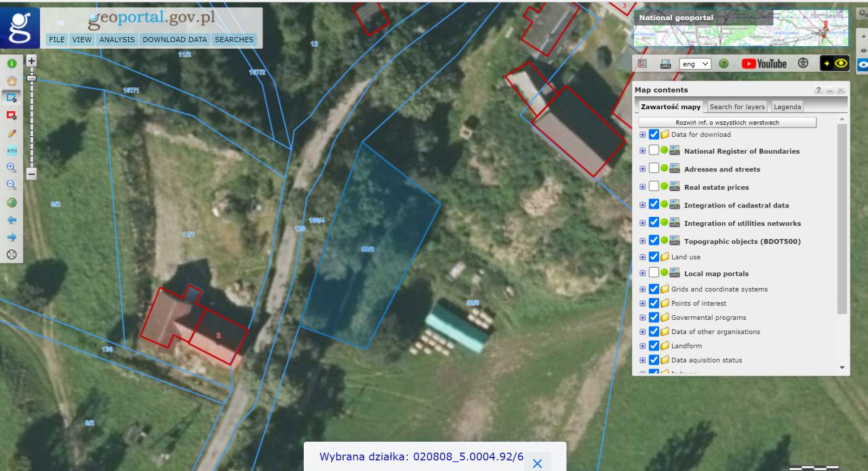The width and height of the screenshot is (868, 471).
Task: Open Map contents panel help question mark
Action: [818, 90]
